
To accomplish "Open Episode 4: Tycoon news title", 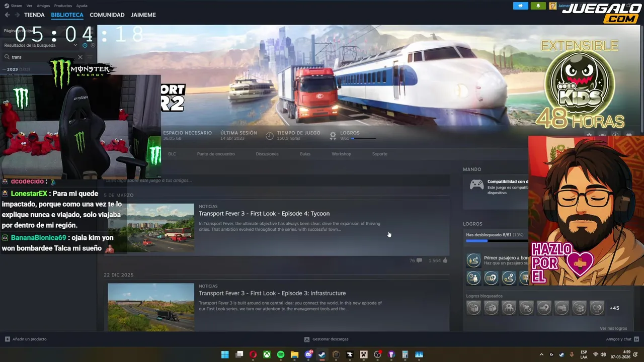I will click(264, 214).
